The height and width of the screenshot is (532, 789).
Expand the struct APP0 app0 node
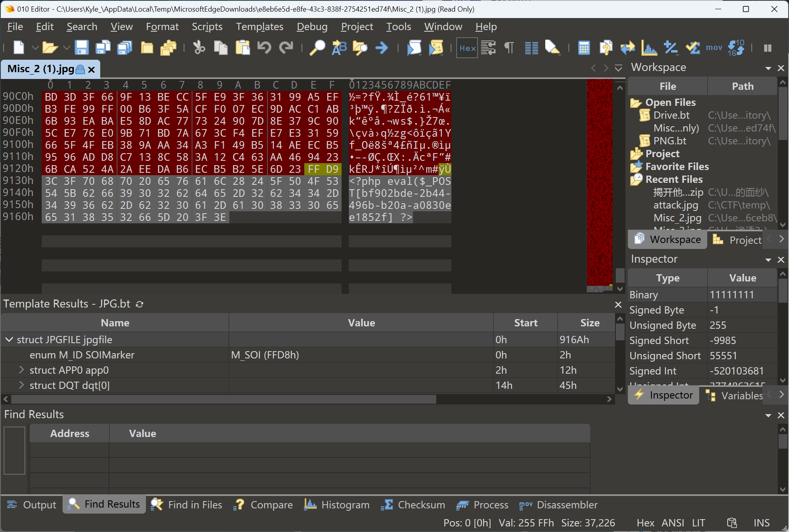22,370
